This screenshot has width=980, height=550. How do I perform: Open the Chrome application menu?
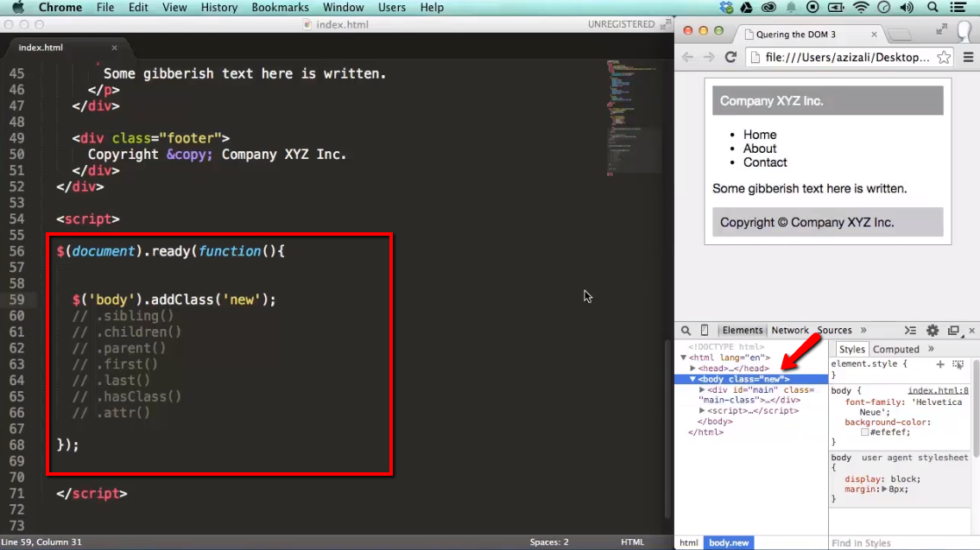pos(60,8)
